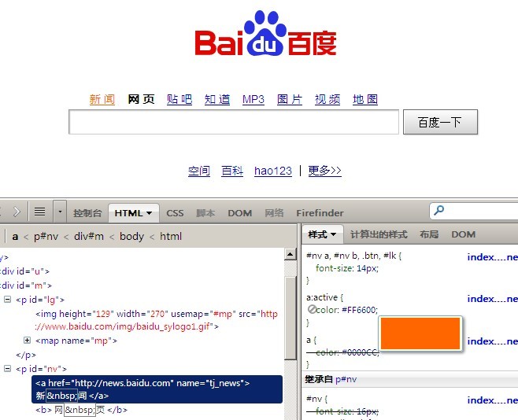Click the 更多>> link
This screenshot has width=518, height=420.
325,171
